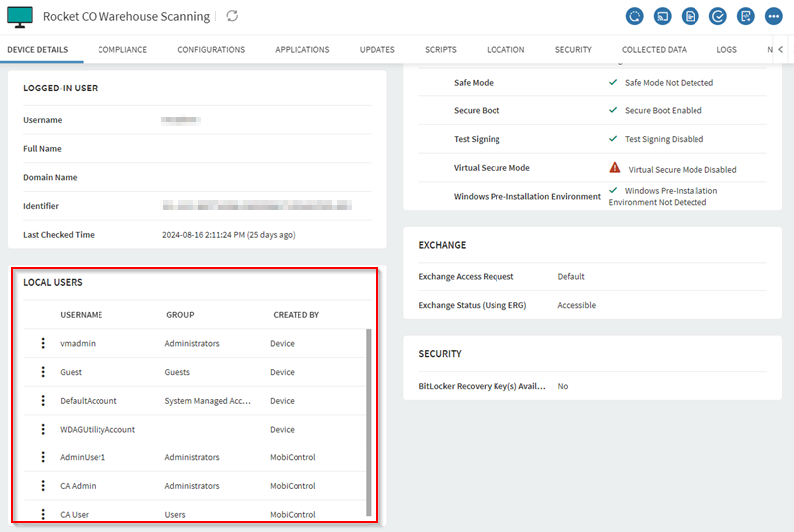Click the teal monitor device icon

(20, 16)
